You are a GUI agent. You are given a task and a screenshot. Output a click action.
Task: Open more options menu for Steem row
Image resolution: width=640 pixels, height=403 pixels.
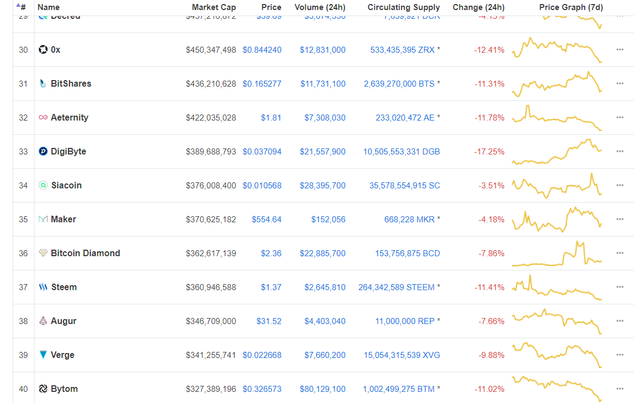click(620, 287)
